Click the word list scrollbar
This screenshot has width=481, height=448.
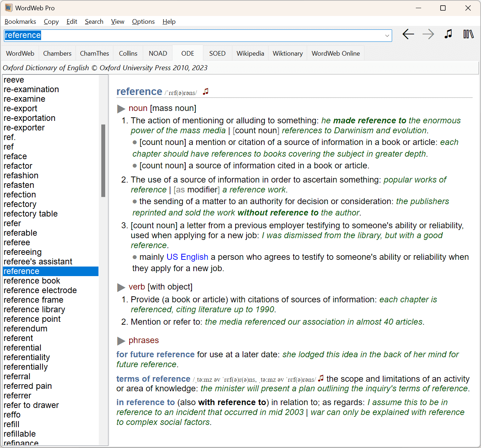[103, 159]
